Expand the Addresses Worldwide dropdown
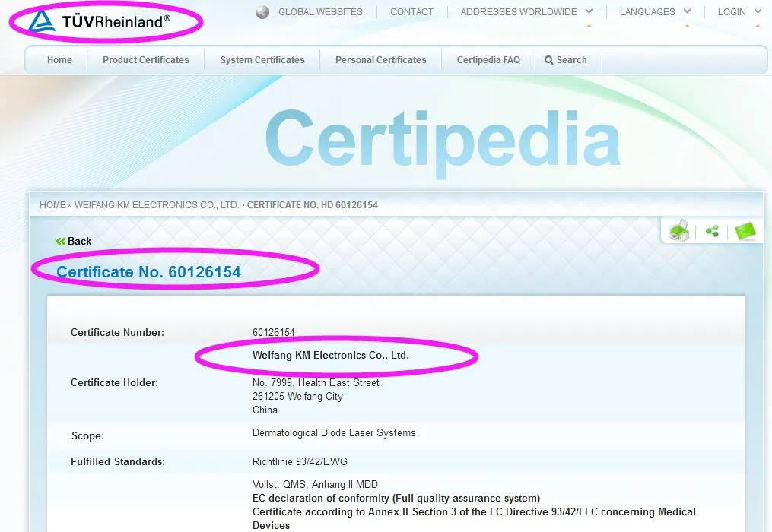This screenshot has height=532, width=772. click(528, 12)
